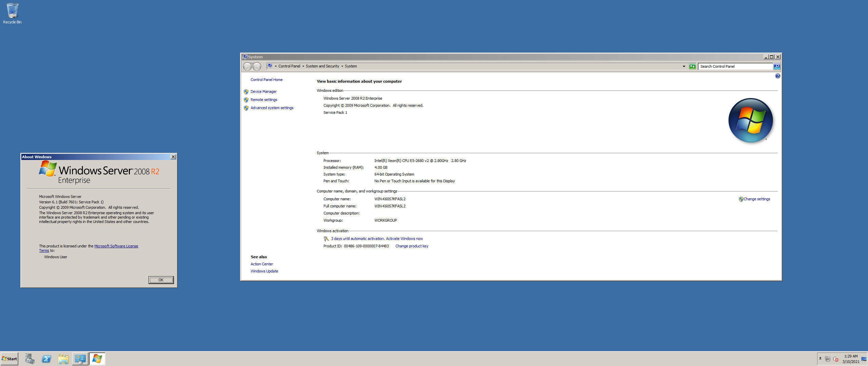
Task: Click the keys icon beside activation message
Action: (326, 239)
